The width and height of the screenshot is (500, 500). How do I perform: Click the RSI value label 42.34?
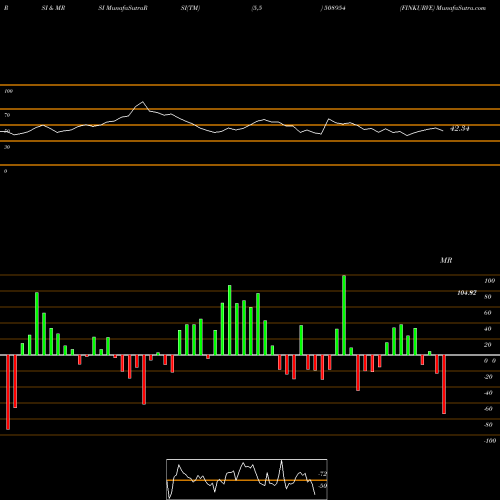tap(460, 128)
